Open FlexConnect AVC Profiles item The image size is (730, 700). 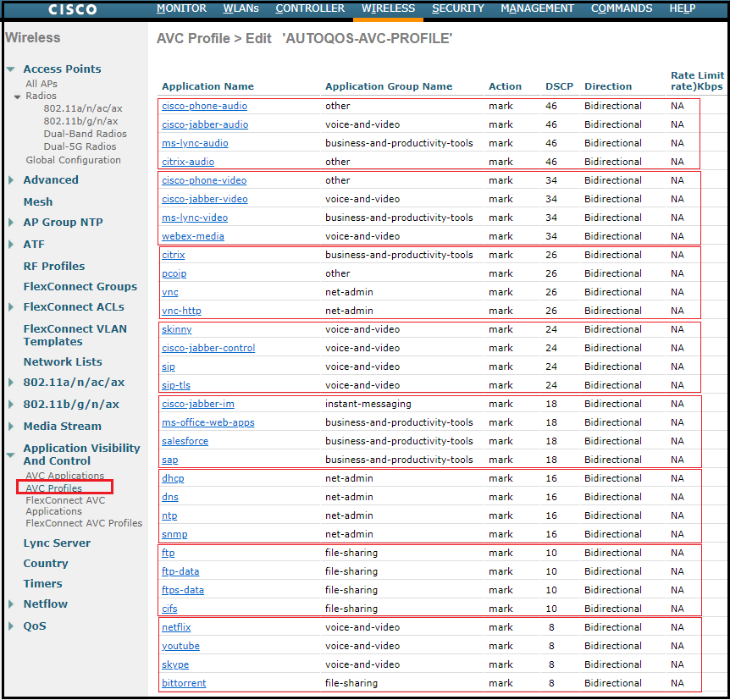tap(84, 523)
